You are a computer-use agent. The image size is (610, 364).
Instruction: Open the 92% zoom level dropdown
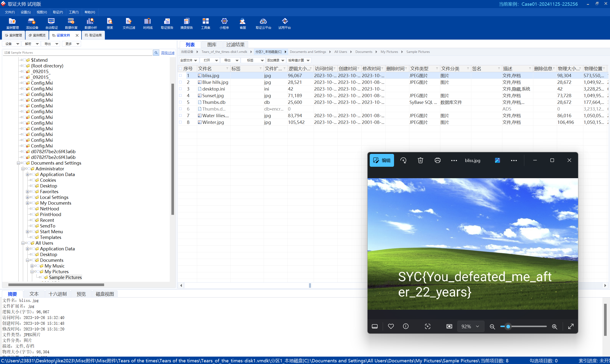(x=470, y=326)
